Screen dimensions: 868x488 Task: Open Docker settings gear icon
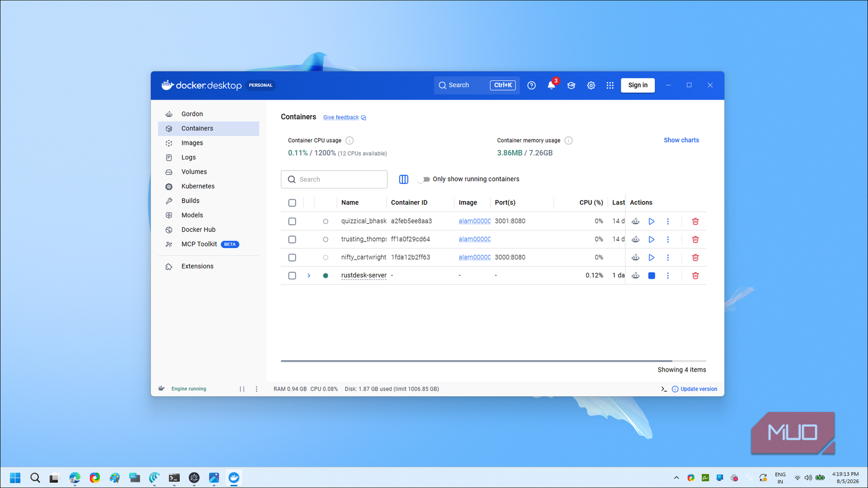591,85
